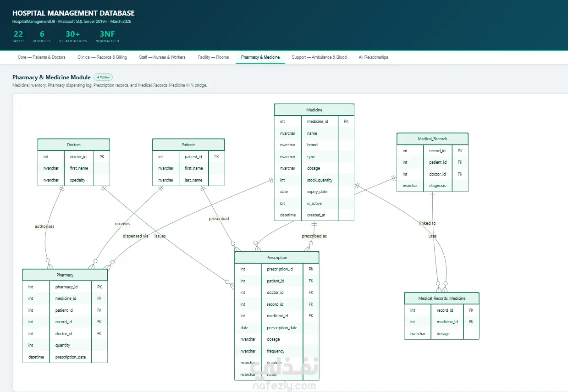The image size is (568, 392).
Task: Select the Prescription table header
Action: pos(277,258)
